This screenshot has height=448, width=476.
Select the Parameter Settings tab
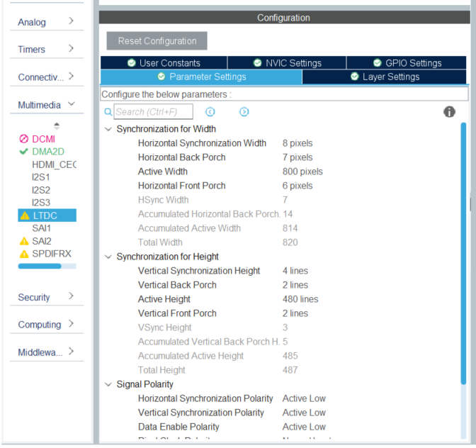(201, 77)
